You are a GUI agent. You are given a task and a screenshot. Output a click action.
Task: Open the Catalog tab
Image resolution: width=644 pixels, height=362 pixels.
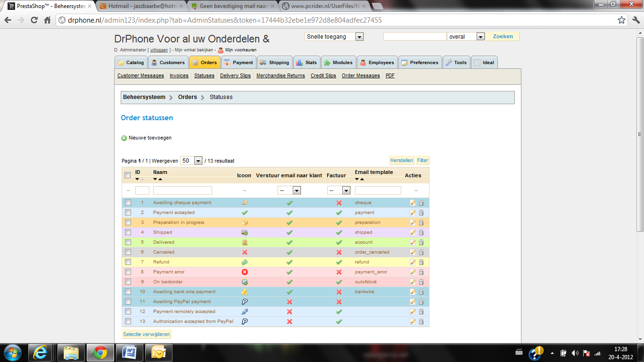[x=131, y=63]
